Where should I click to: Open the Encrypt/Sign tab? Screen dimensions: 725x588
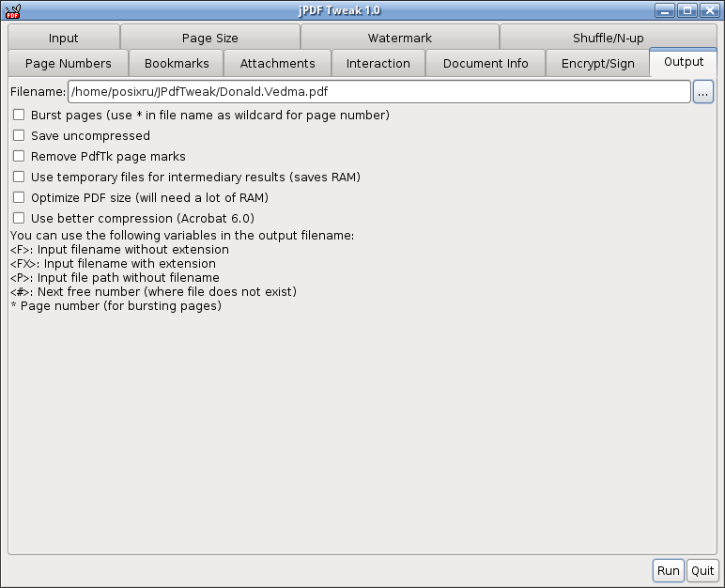(597, 63)
